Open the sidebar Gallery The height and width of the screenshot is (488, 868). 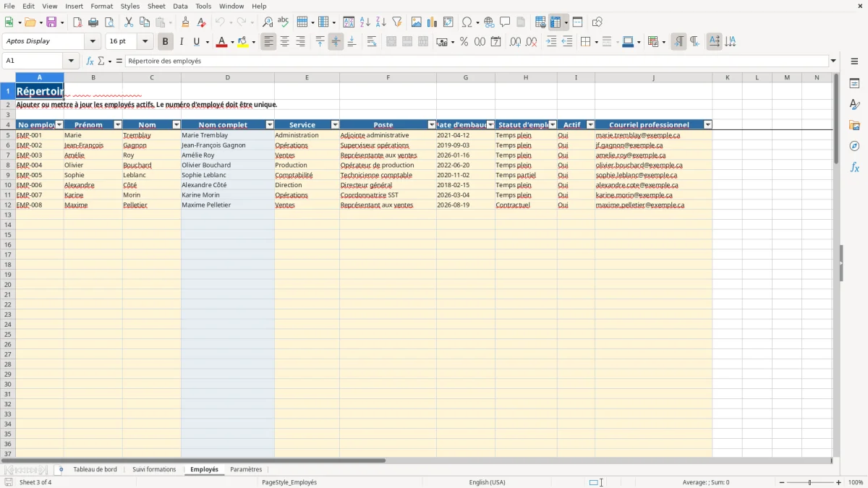[x=854, y=125]
